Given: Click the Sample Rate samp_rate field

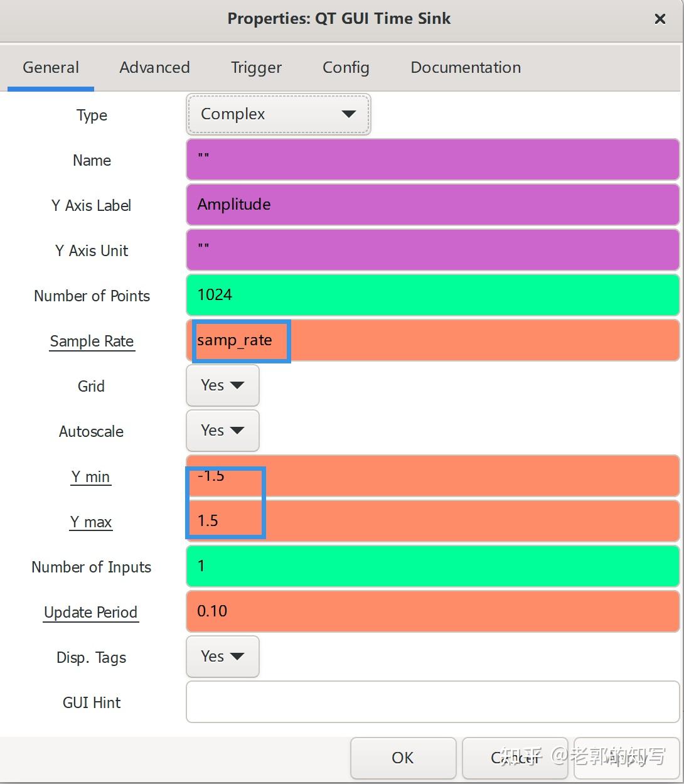Looking at the screenshot, I should [433, 340].
